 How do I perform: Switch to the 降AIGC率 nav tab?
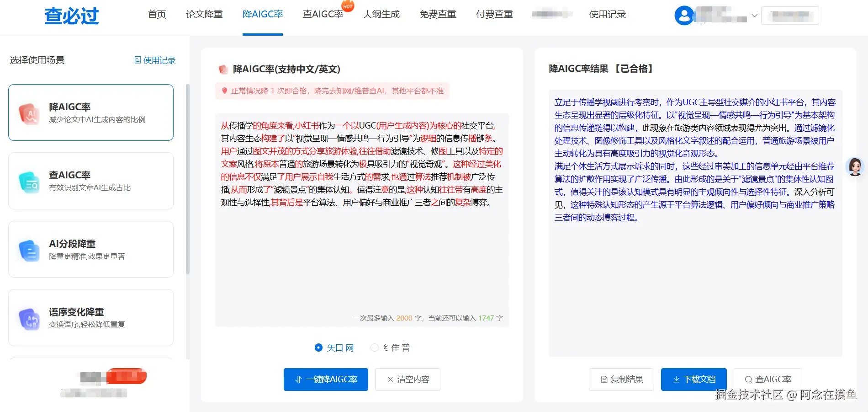(x=263, y=14)
